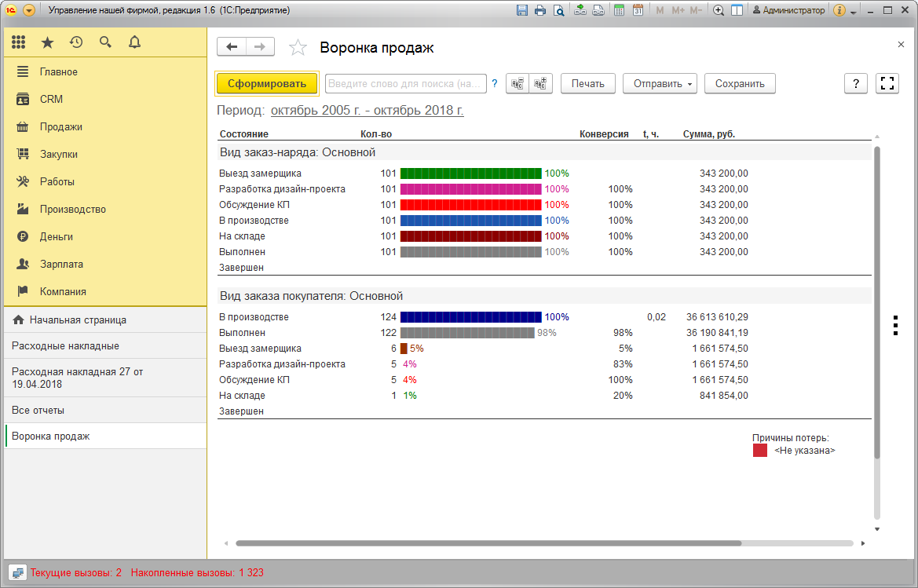This screenshot has height=588, width=918.
Task: Open print preview icon in the title bar
Action: (x=559, y=10)
